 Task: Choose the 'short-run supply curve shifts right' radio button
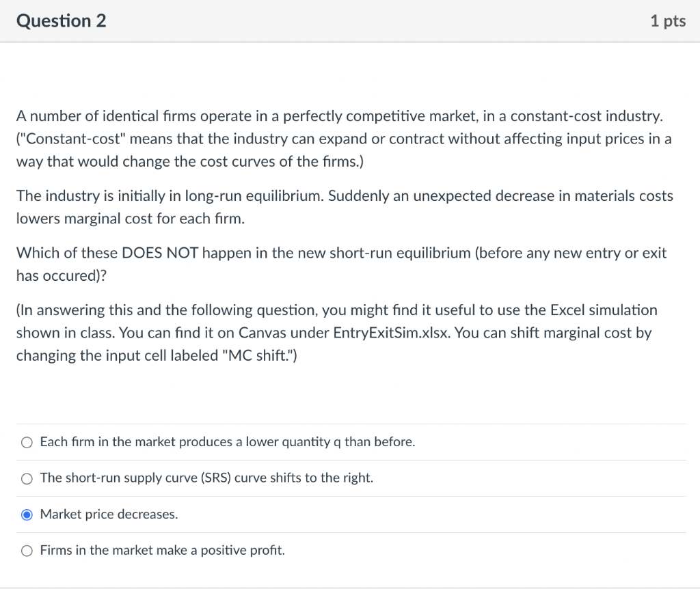click(x=27, y=478)
